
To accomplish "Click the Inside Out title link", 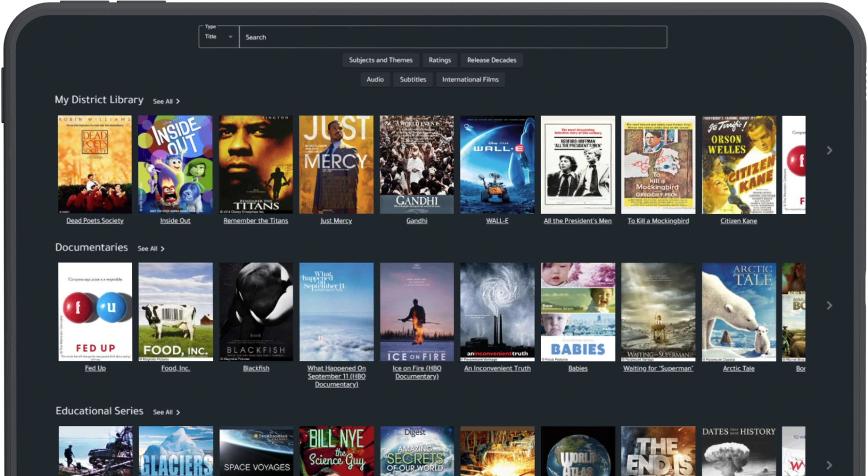I will (x=175, y=221).
